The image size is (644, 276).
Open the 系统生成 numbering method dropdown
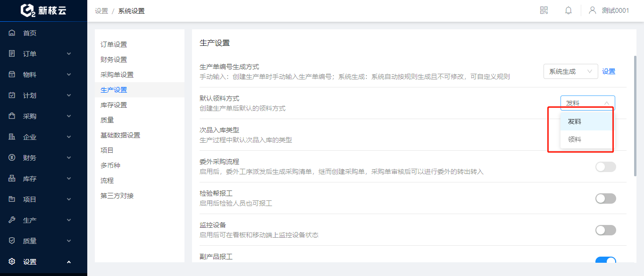571,71
